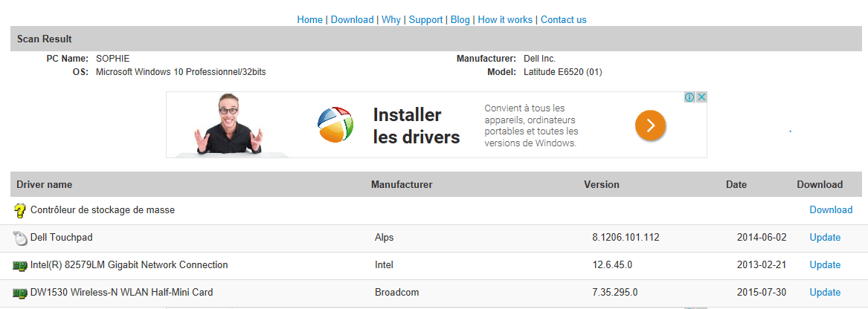Select the Contrôleur de stockage de masse row name
868x309 pixels.
pos(103,210)
